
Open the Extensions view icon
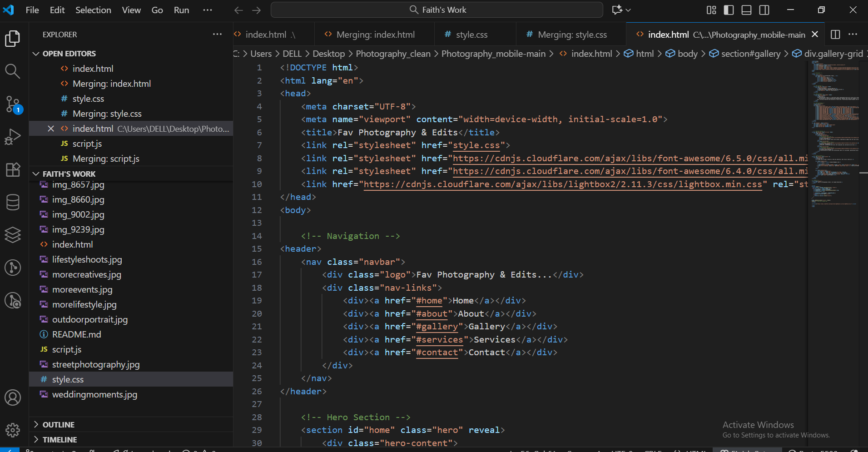13,169
